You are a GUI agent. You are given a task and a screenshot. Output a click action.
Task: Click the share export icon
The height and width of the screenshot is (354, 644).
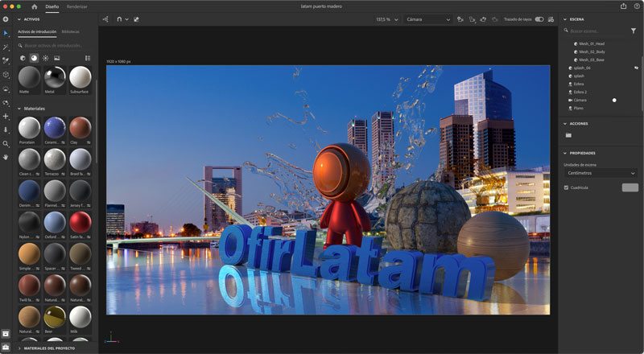point(623,6)
